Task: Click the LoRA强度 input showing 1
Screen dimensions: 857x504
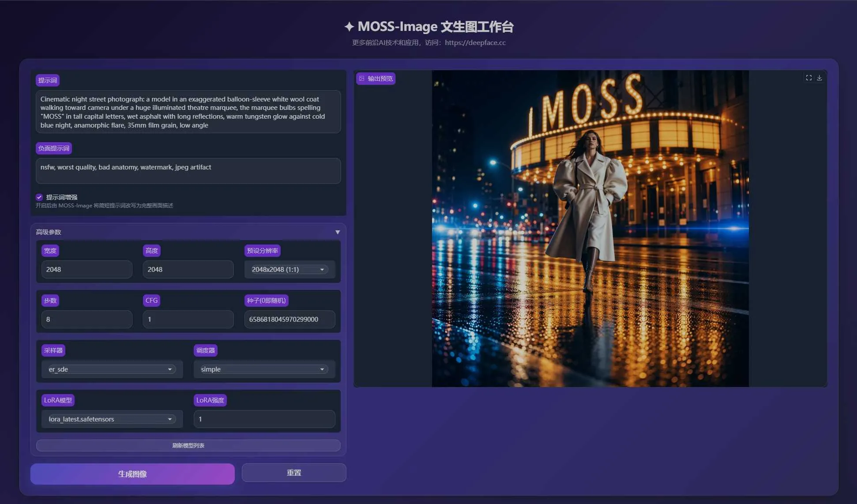Action: [264, 419]
